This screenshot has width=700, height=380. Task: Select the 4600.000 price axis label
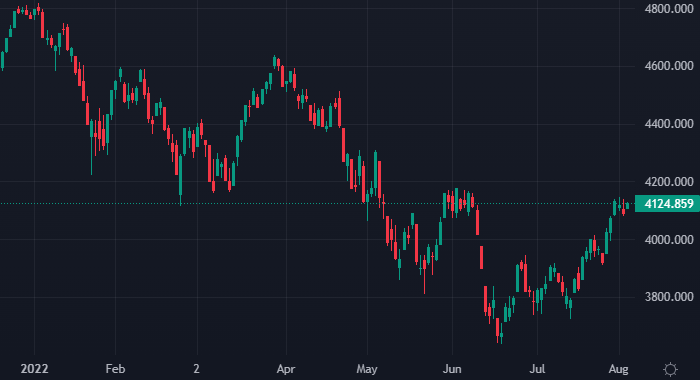pos(669,66)
